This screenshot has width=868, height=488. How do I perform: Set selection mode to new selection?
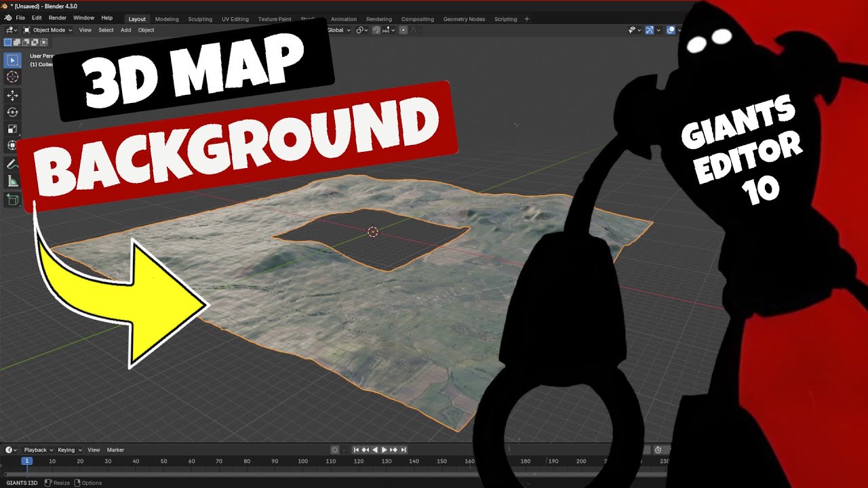[x=7, y=42]
